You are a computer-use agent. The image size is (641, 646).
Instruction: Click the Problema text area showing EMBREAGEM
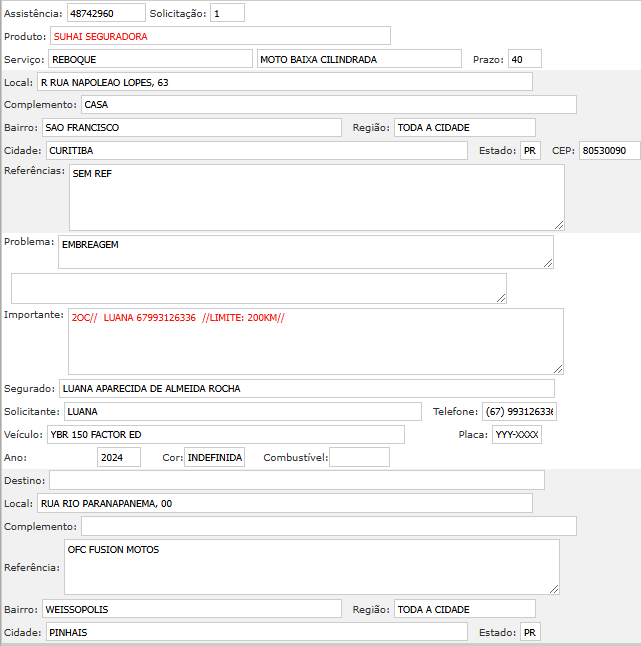(x=305, y=252)
